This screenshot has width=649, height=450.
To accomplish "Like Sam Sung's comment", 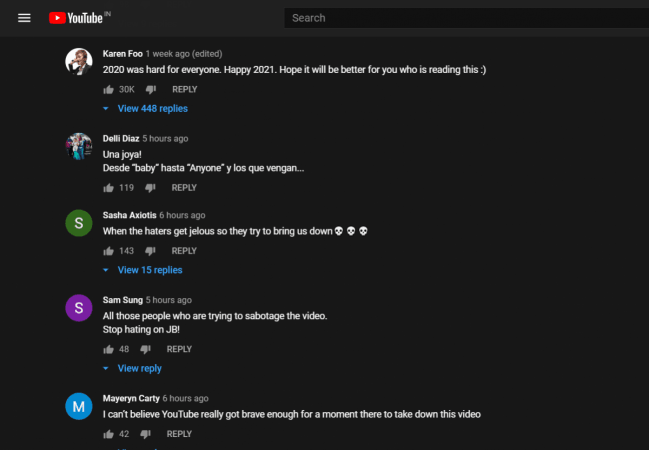I will coord(108,349).
